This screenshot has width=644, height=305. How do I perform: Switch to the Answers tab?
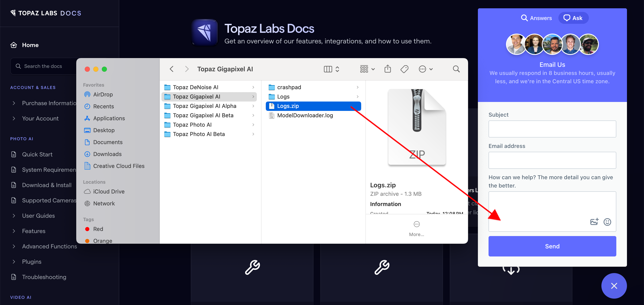pyautogui.click(x=536, y=18)
